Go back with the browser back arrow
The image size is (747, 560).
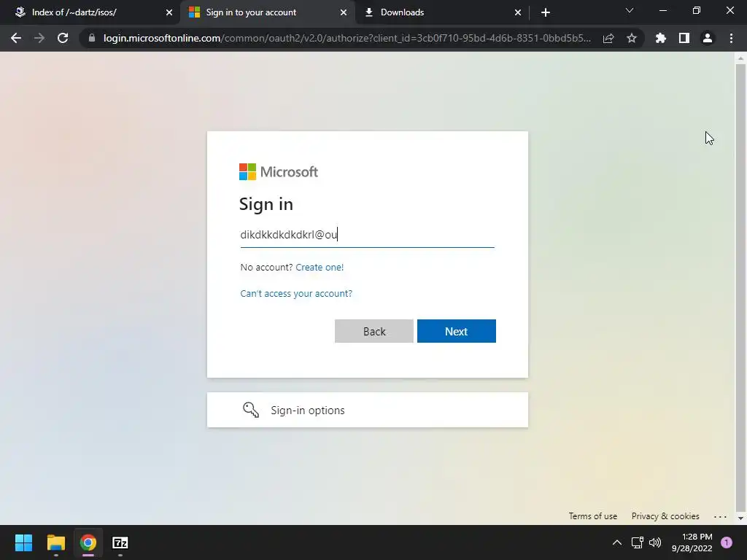click(16, 38)
